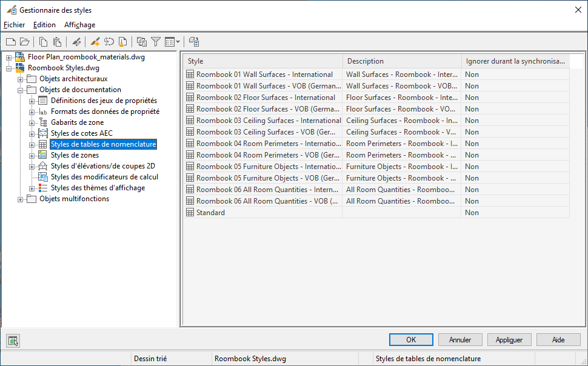This screenshot has height=366, width=588.
Task: Click the table icon beside Standard style
Action: pos(190,213)
